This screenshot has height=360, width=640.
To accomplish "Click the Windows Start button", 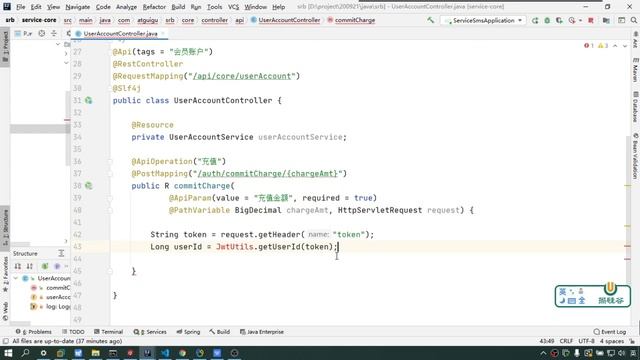I will click(8, 353).
